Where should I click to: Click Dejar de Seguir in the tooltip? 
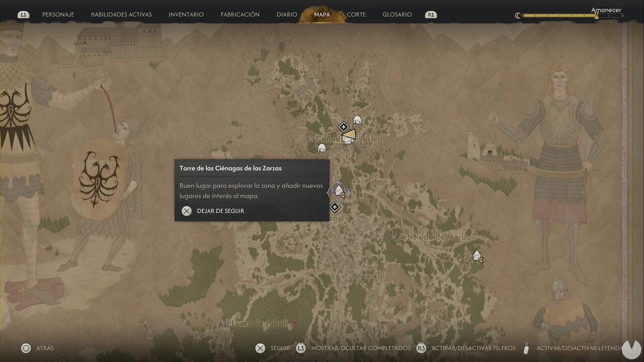point(220,211)
